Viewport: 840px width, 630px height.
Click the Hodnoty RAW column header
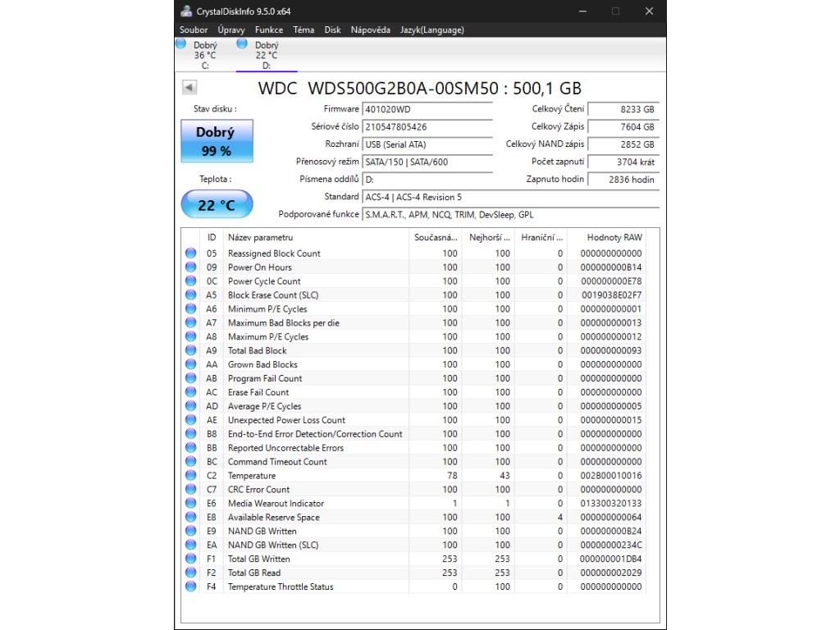(614, 237)
